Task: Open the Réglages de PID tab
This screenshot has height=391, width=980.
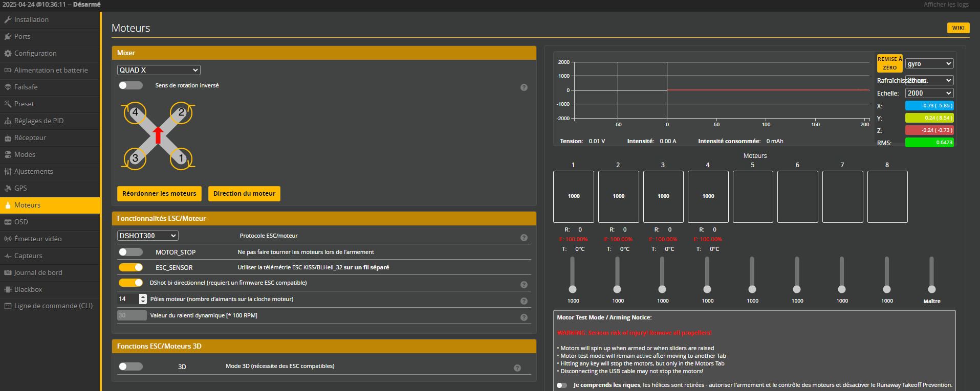Action: pos(39,121)
